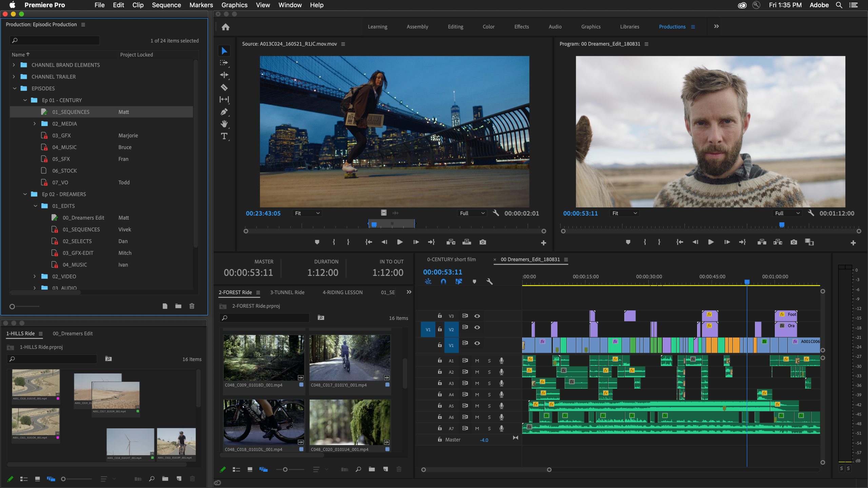Expand the 02_VIDEO folder in Ep 02
This screenshot has width=868, height=488.
tap(34, 277)
